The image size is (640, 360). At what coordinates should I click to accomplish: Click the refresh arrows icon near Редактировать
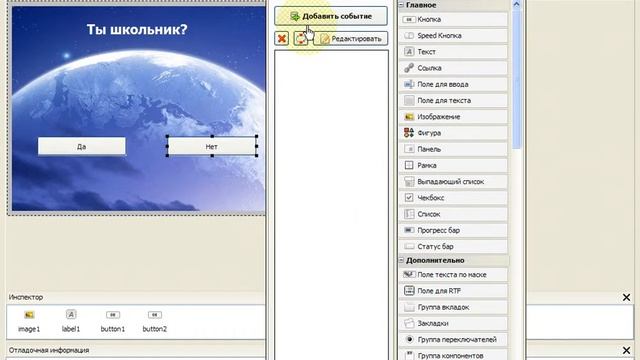tap(301, 39)
